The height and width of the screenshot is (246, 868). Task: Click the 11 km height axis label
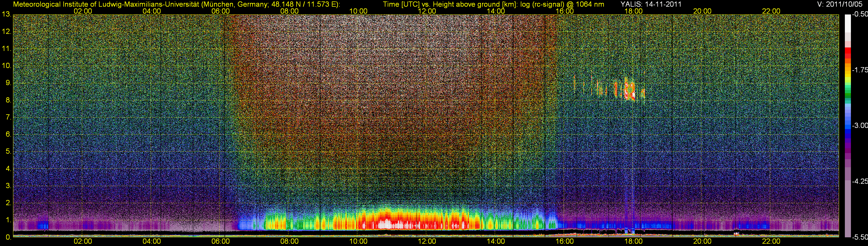[6, 49]
